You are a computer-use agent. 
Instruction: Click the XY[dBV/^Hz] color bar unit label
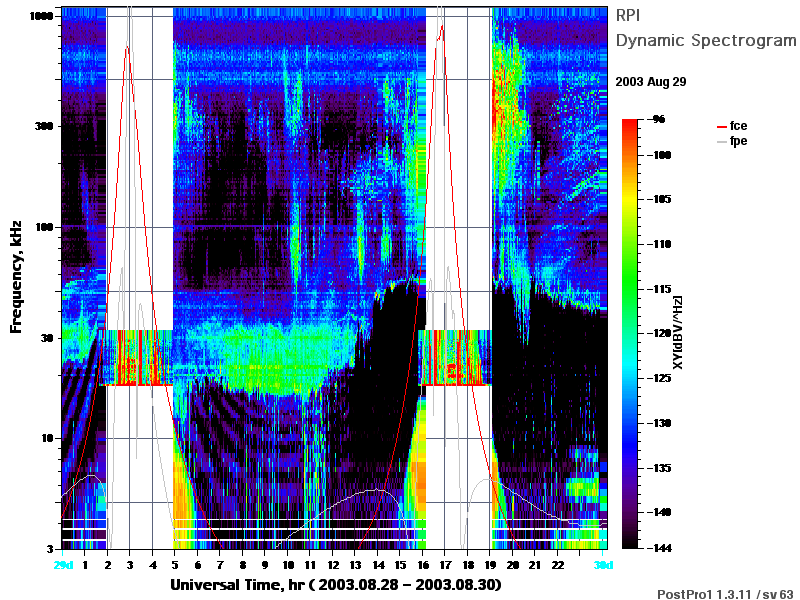click(x=677, y=332)
